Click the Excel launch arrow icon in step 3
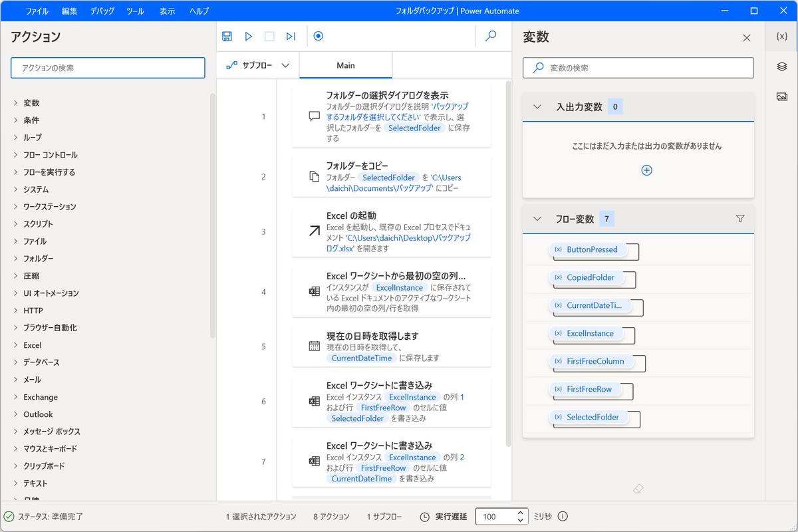798x532 pixels. tap(315, 231)
